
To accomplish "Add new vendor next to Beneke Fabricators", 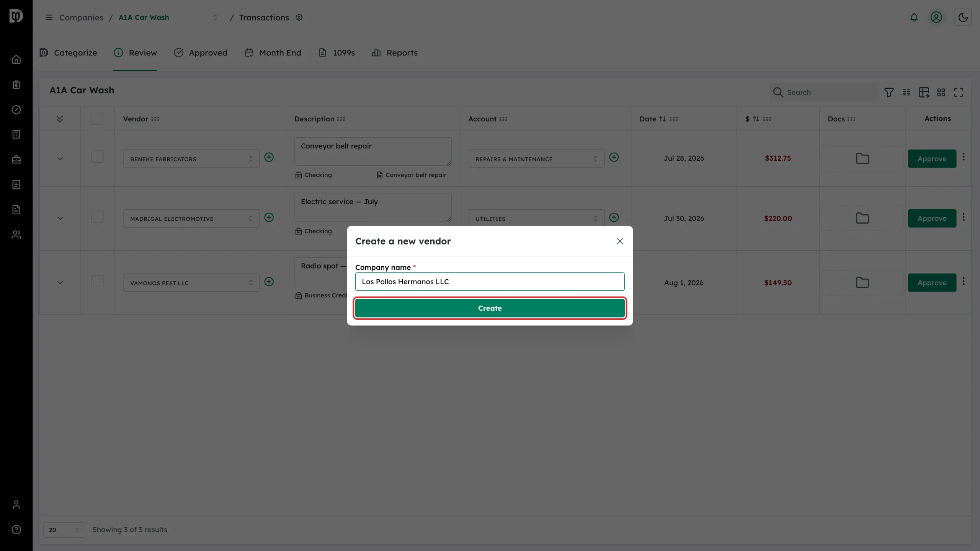I will point(269,157).
